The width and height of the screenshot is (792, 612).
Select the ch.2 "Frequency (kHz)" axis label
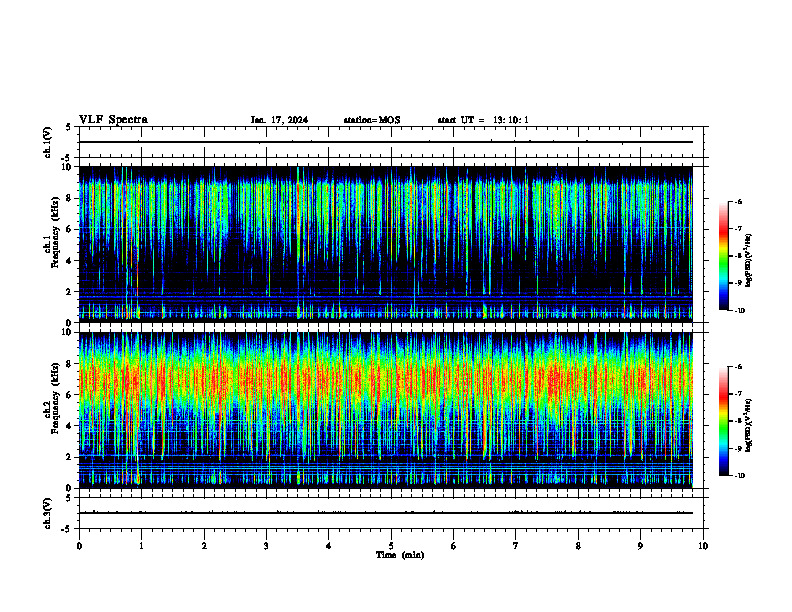[55, 398]
